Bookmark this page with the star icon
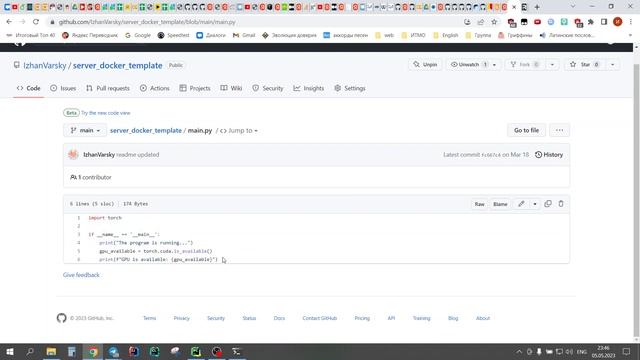This screenshot has height=360, width=640. [494, 22]
